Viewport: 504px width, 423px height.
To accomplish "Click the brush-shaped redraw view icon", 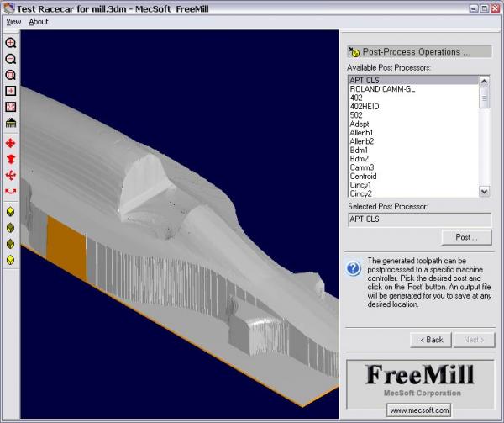I will coord(11,123).
